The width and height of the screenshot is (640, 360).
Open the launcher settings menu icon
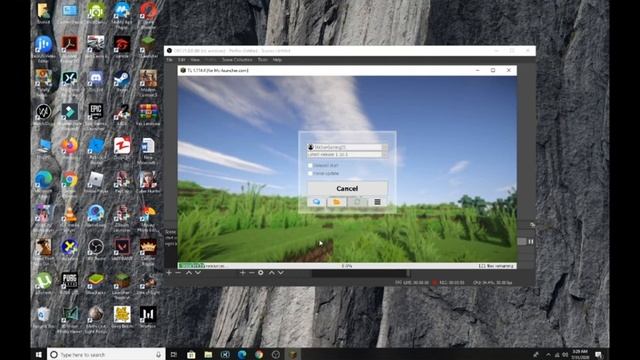tap(377, 202)
